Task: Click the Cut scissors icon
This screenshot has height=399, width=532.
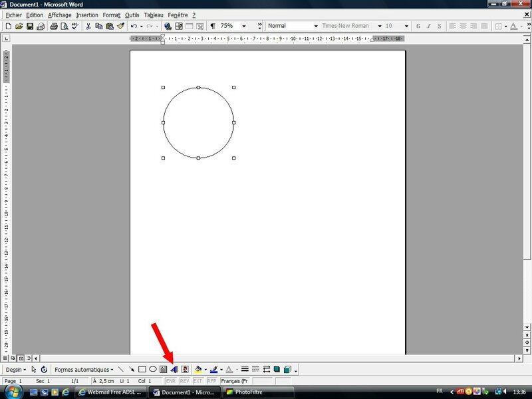Action: (x=88, y=26)
